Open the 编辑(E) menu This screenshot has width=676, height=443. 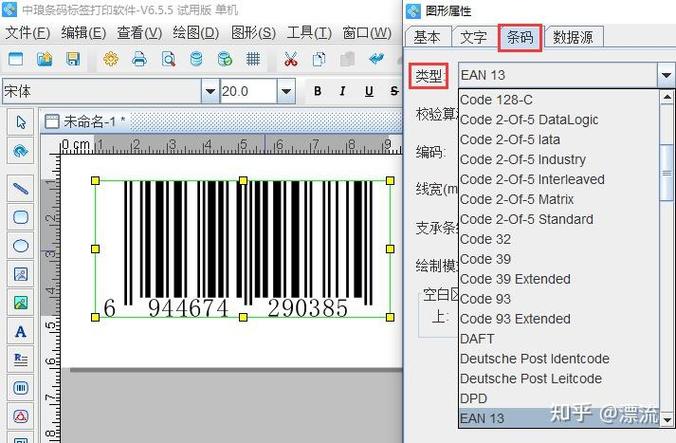coord(83,33)
